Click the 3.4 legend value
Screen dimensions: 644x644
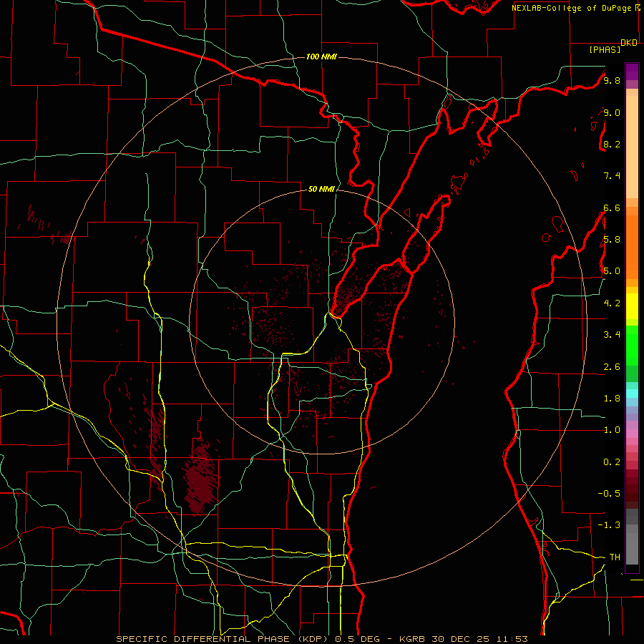point(612,335)
